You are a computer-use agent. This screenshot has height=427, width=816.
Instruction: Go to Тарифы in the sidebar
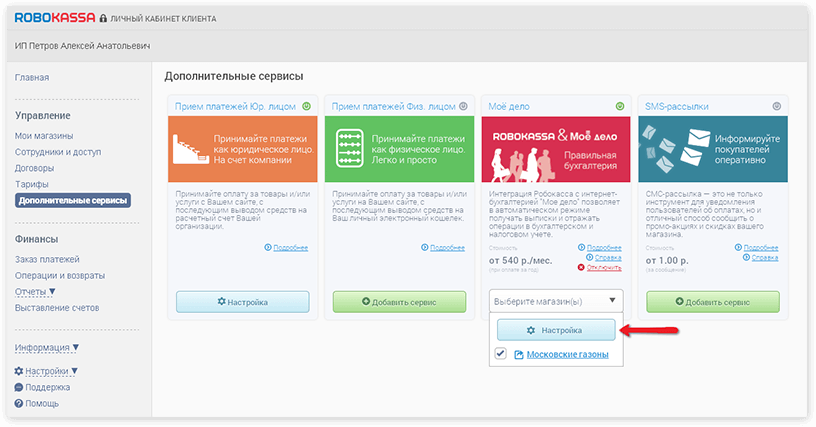pos(32,184)
